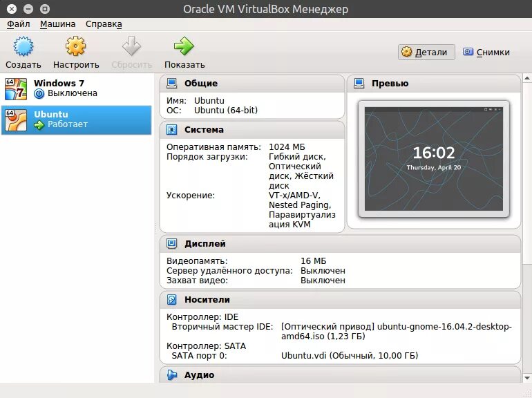Click the Ubuntu VM OS icon

click(16, 120)
